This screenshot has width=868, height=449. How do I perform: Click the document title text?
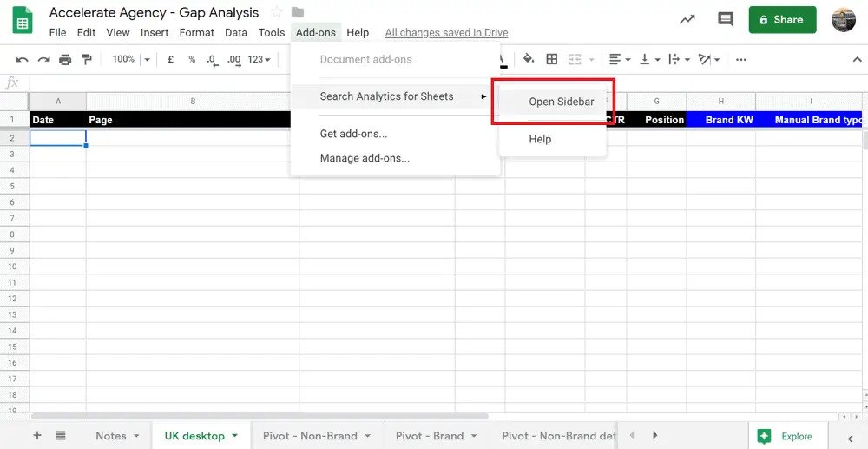(154, 12)
